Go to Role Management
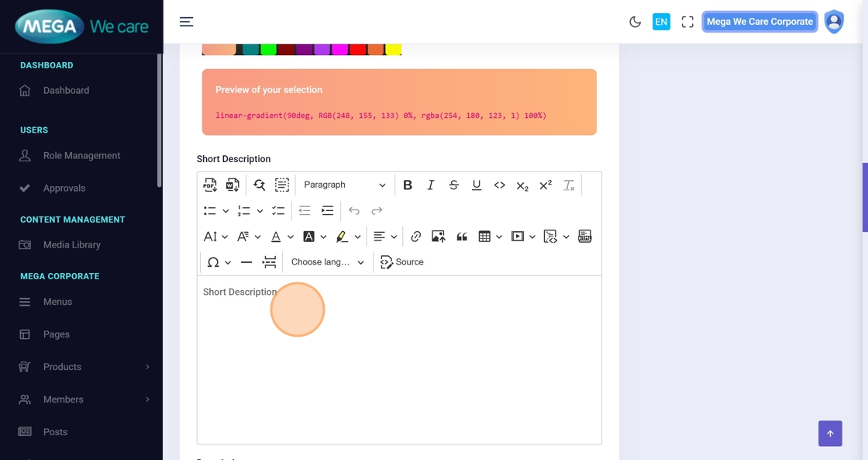 click(81, 156)
